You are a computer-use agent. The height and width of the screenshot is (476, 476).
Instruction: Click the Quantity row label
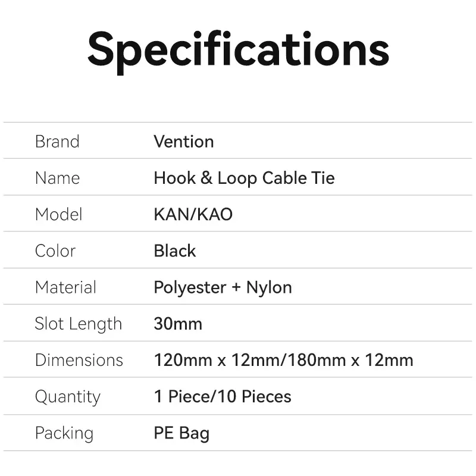(68, 396)
